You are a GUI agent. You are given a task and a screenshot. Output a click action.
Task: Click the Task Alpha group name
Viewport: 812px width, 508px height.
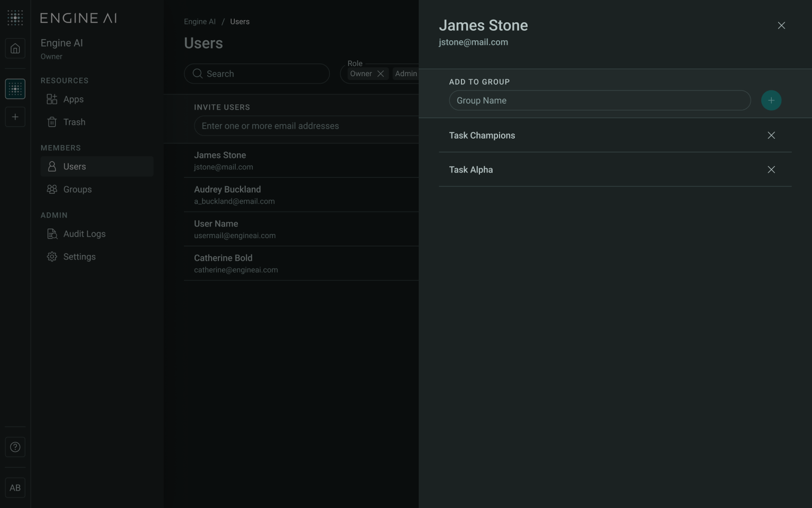471,170
